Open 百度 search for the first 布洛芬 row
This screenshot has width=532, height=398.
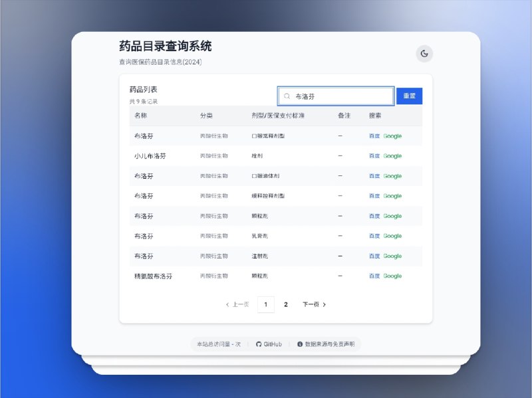[x=373, y=136]
